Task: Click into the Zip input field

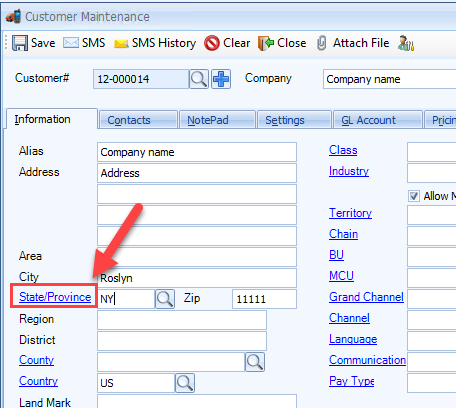Action: [x=264, y=299]
